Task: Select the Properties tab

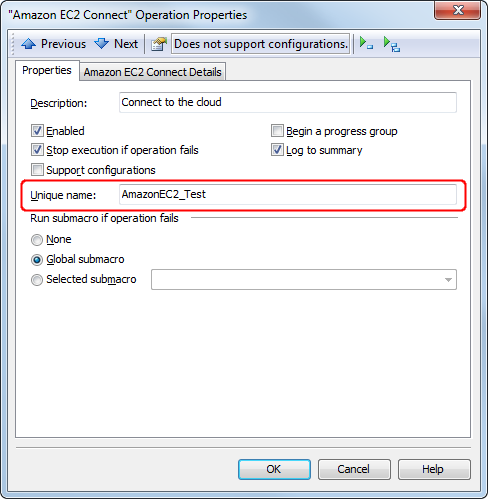Action: coord(47,70)
